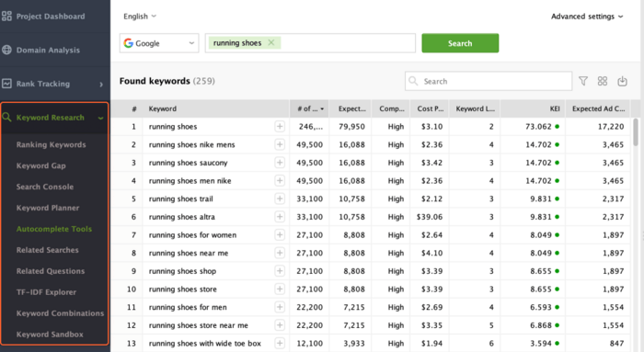Add 'running shoes store' plus icon
This screenshot has height=352, width=644.
click(280, 289)
